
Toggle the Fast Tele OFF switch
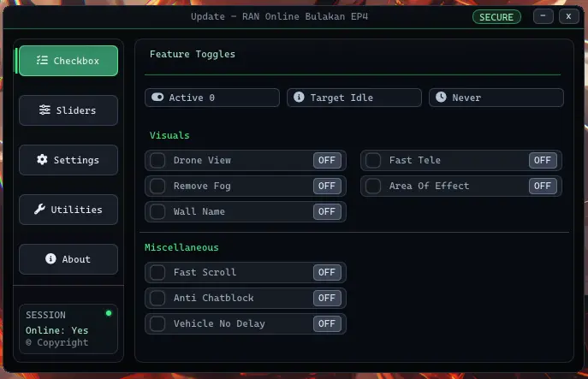pos(543,161)
